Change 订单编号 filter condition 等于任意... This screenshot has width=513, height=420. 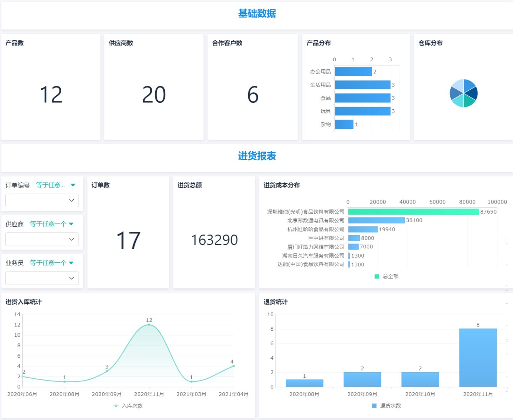pos(56,185)
